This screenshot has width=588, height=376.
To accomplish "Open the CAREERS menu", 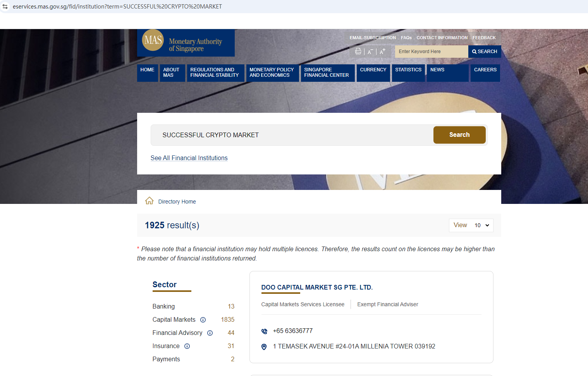I will 485,73.
